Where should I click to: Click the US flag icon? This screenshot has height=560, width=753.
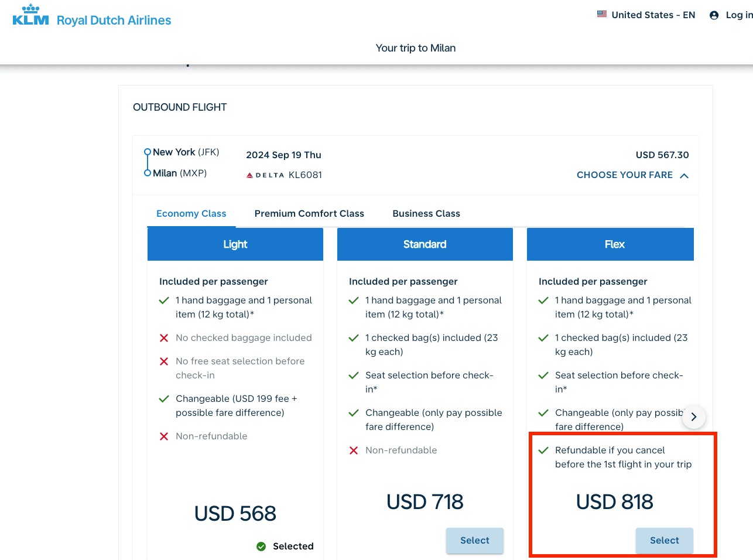(601, 14)
